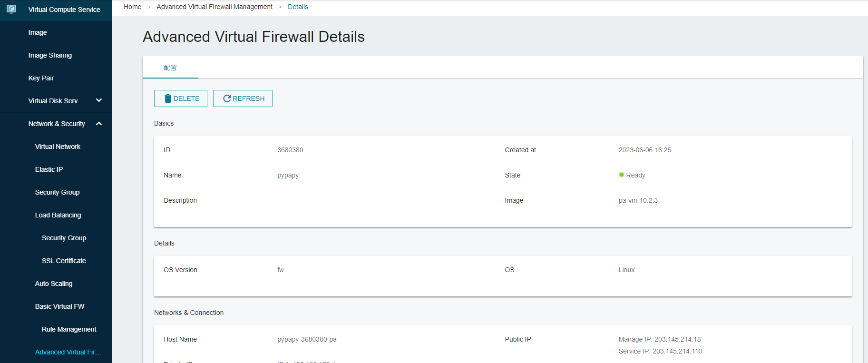Click the Basics section heading
This screenshot has height=363, width=868.
[164, 123]
